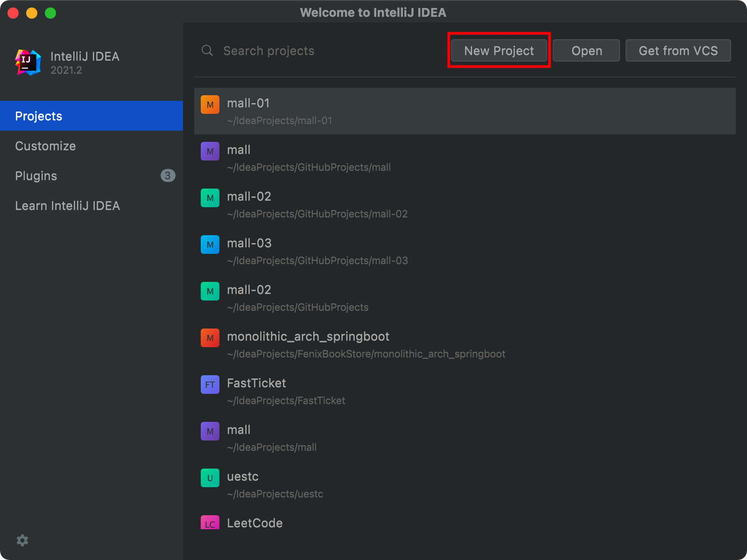Screen dimensions: 747x560
Task: Open Learn IntelliJ IDEA section
Action: coord(92,205)
